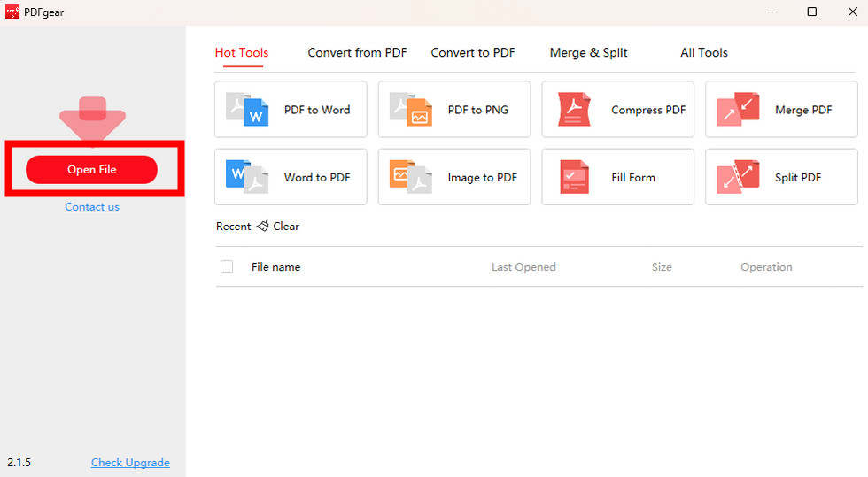Close the PDFgear window

click(852, 12)
